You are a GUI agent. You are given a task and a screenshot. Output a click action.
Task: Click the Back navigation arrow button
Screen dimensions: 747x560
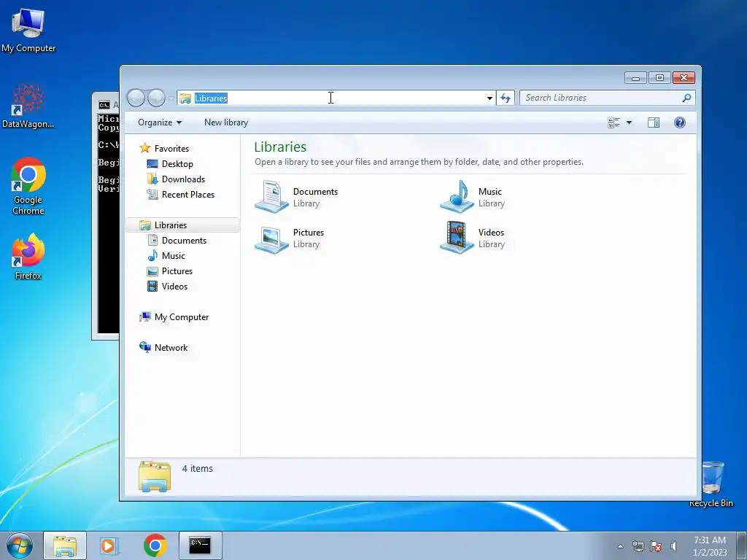136,98
